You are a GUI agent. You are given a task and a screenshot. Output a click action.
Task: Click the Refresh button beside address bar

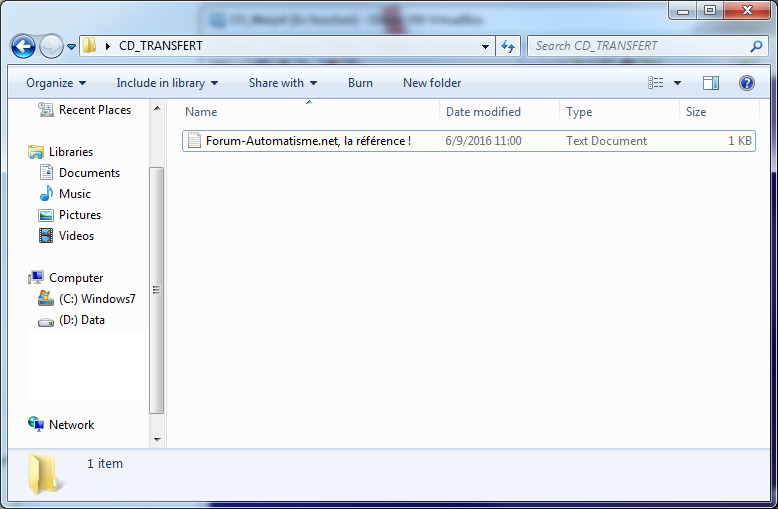(508, 46)
